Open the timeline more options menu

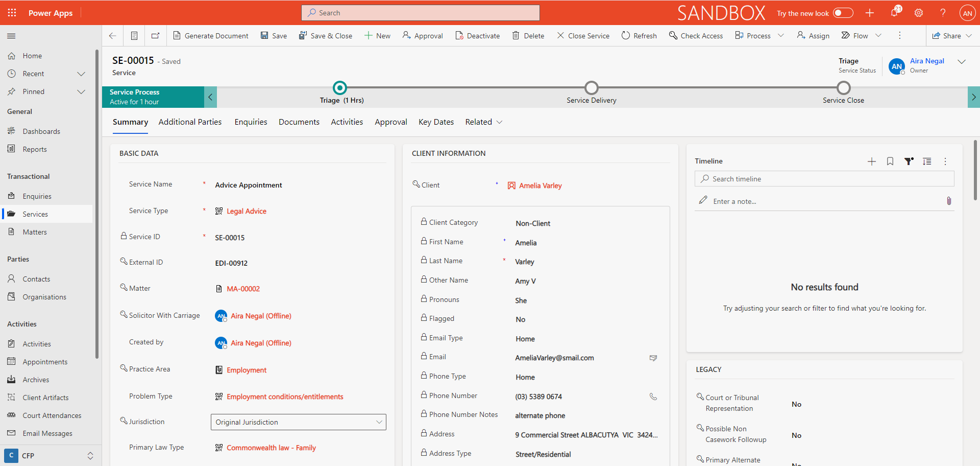(945, 161)
